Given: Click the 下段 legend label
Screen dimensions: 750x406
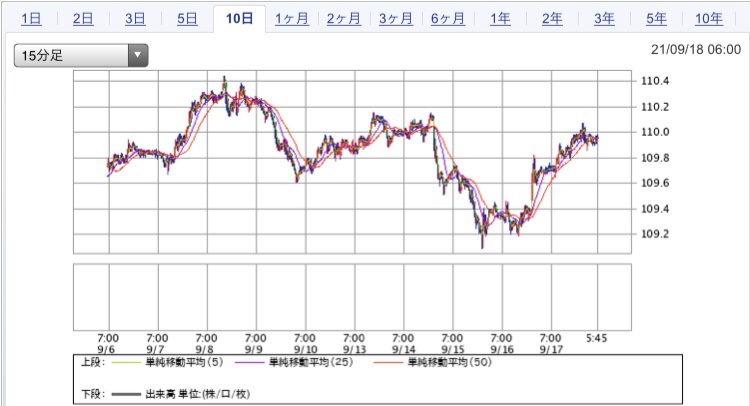Looking at the screenshot, I should pyautogui.click(x=92, y=395).
